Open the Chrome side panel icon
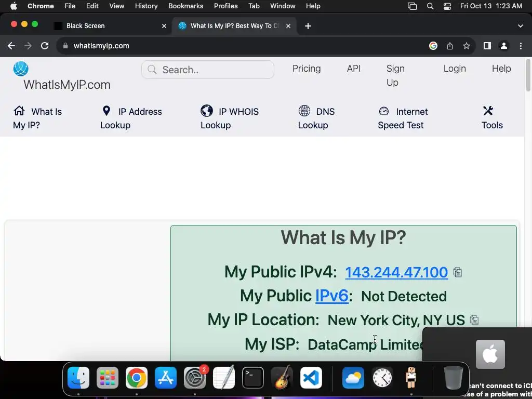 coord(487,46)
